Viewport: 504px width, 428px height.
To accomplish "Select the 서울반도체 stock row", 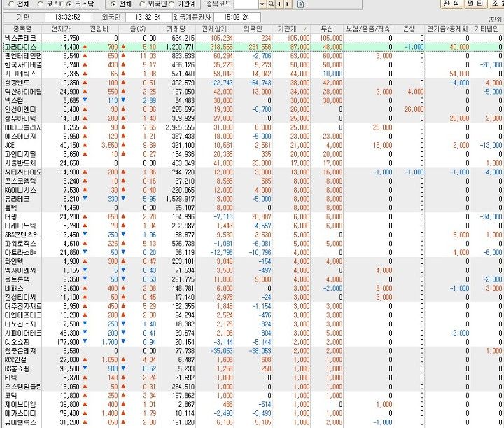I will coord(253,163).
